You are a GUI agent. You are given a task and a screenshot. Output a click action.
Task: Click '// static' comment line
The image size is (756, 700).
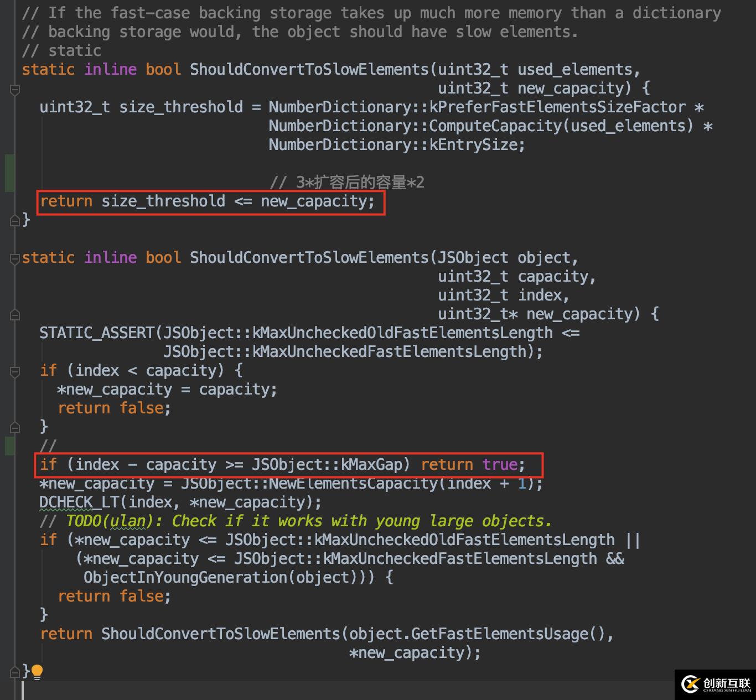point(61,50)
